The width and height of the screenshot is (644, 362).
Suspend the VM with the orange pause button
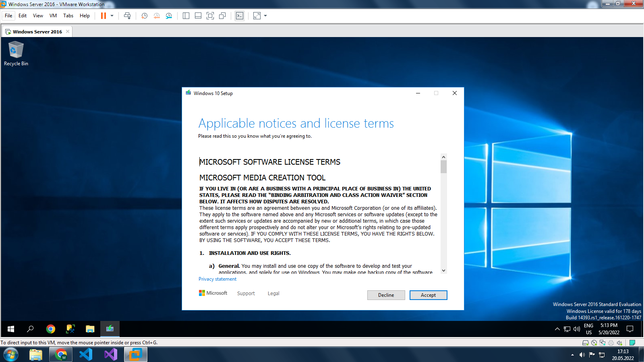(x=104, y=16)
